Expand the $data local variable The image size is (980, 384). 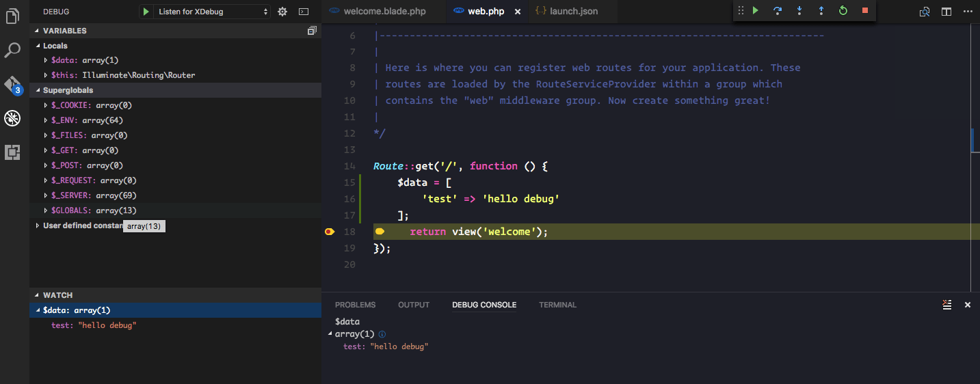(x=46, y=60)
